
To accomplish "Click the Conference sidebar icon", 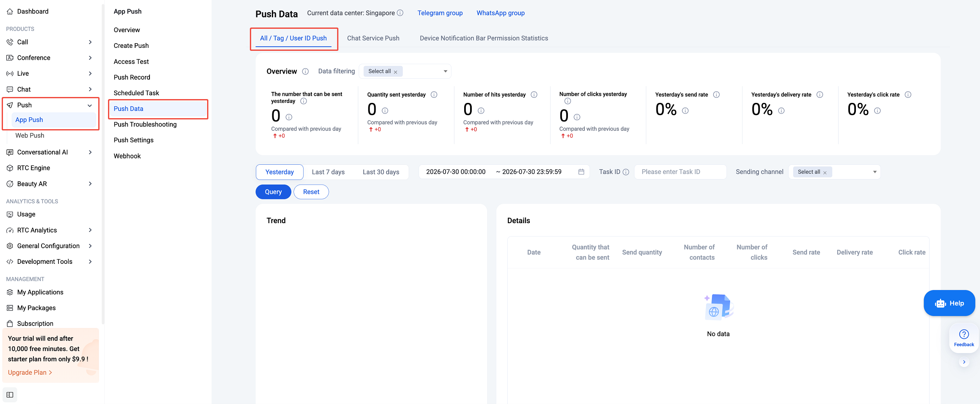I will (x=10, y=58).
